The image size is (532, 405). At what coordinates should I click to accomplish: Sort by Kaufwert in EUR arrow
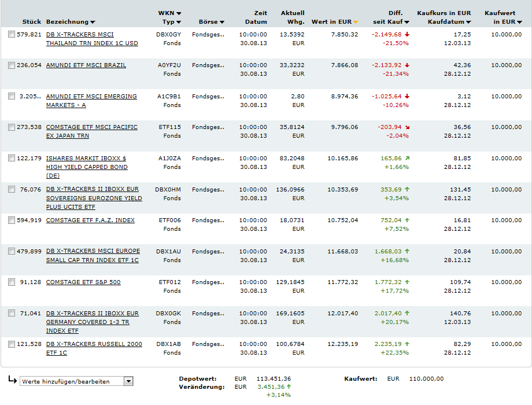coord(519,22)
